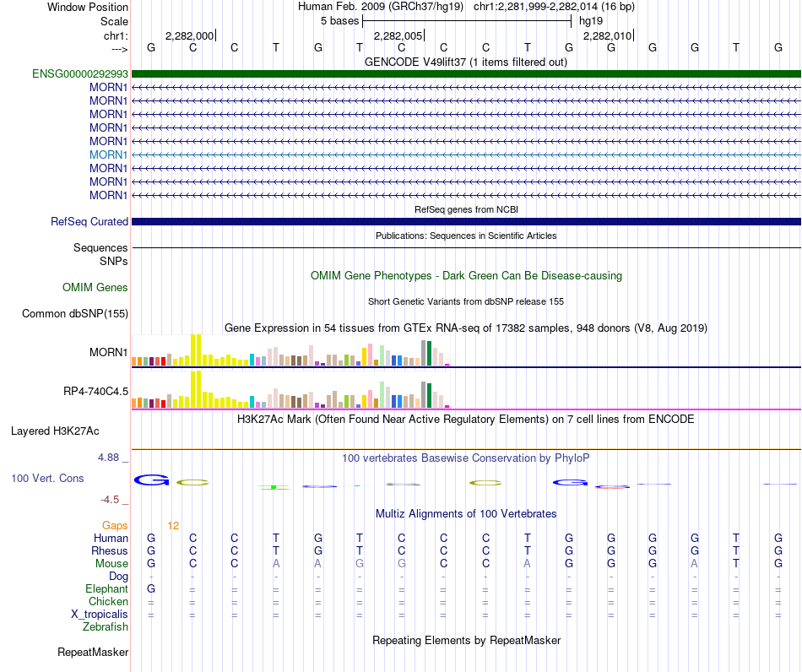Click the Layered H3K27Ac track label
The image size is (802, 672).
(x=55, y=431)
